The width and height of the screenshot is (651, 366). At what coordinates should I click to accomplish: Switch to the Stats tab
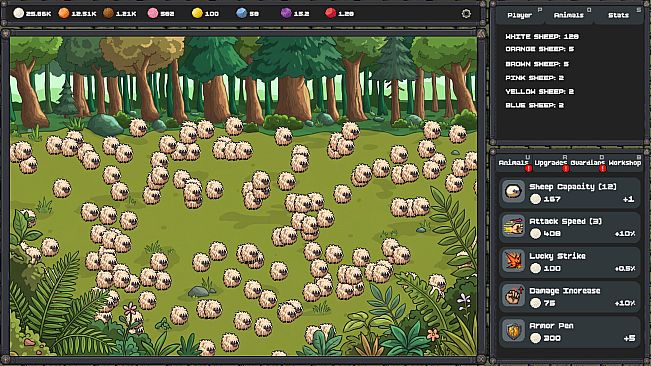pos(619,15)
